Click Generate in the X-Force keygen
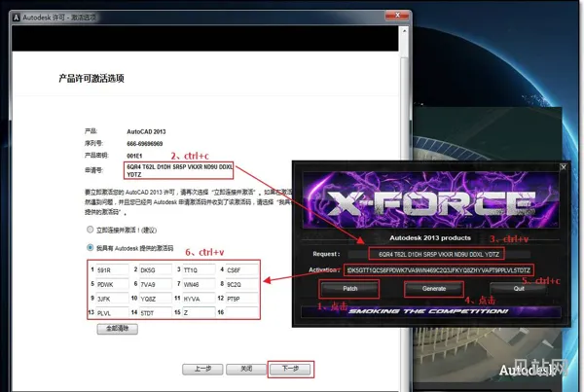Screen dimensions: 584x392 coord(434,289)
